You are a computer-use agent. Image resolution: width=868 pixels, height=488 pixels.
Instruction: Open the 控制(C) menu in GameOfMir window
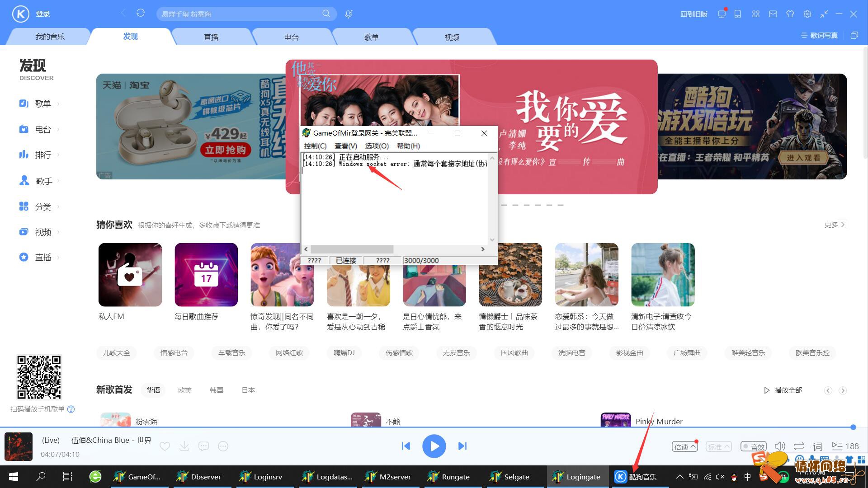(315, 146)
